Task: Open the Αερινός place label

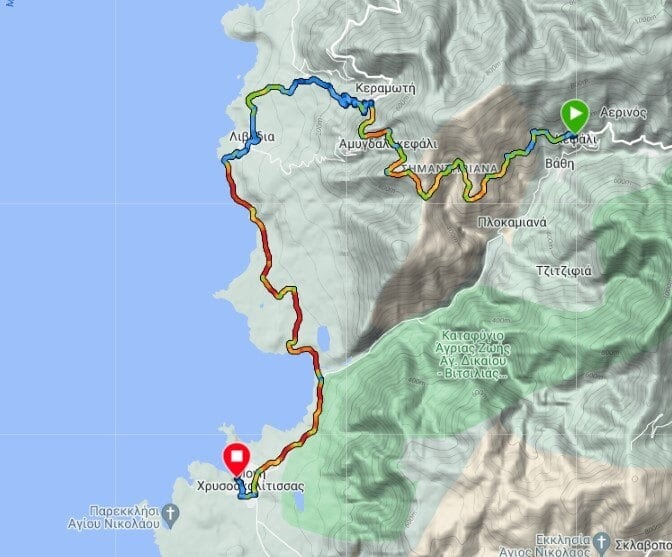Action: (623, 113)
